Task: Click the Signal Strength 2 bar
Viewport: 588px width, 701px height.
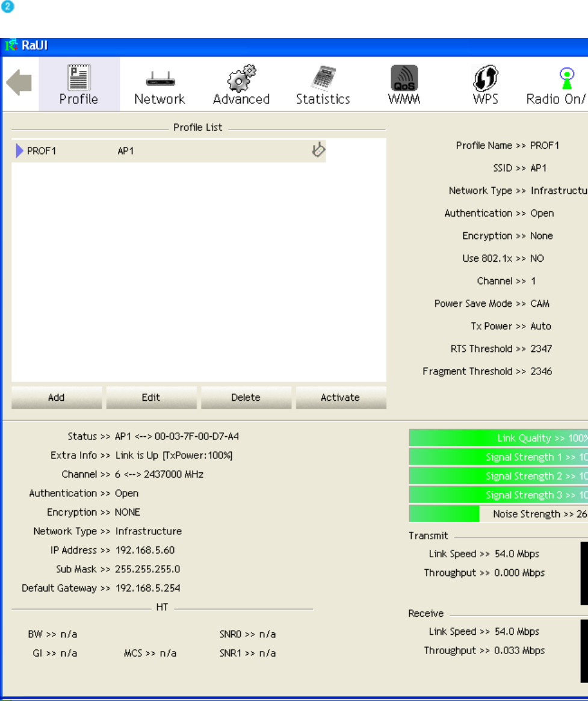Action: 498,476
